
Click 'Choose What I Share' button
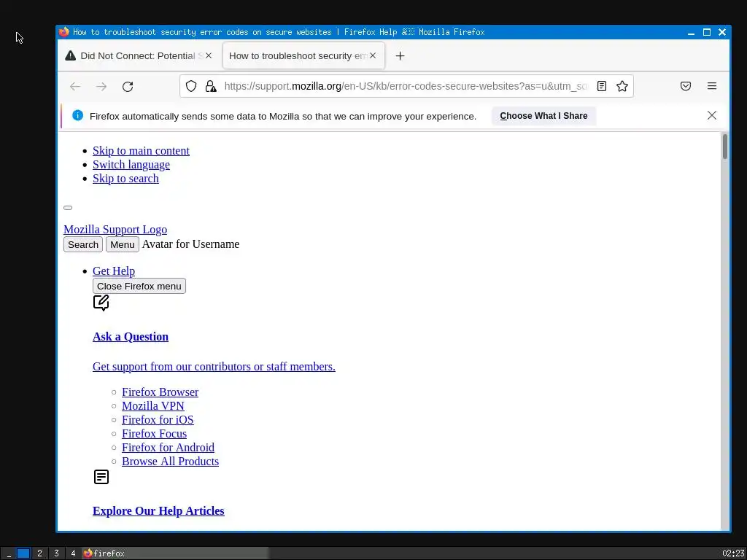click(x=543, y=116)
